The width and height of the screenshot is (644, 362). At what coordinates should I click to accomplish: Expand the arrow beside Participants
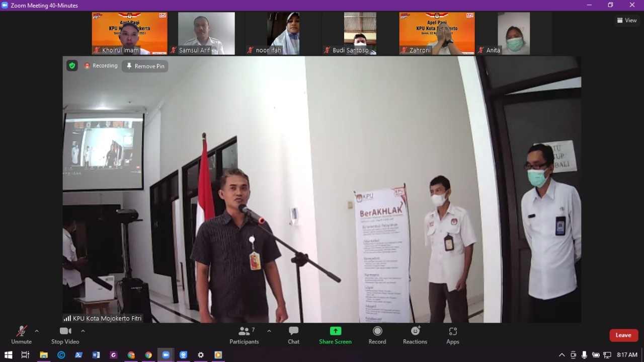click(x=269, y=331)
